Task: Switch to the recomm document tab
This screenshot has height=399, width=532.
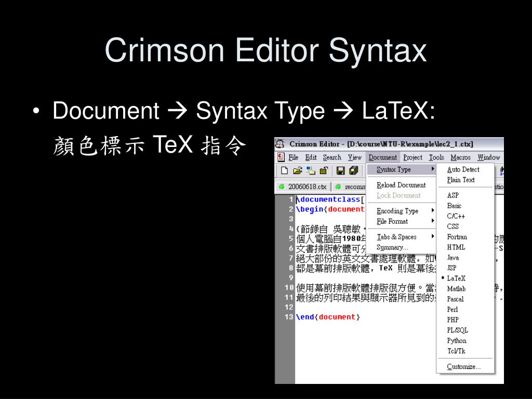Action: [x=350, y=187]
